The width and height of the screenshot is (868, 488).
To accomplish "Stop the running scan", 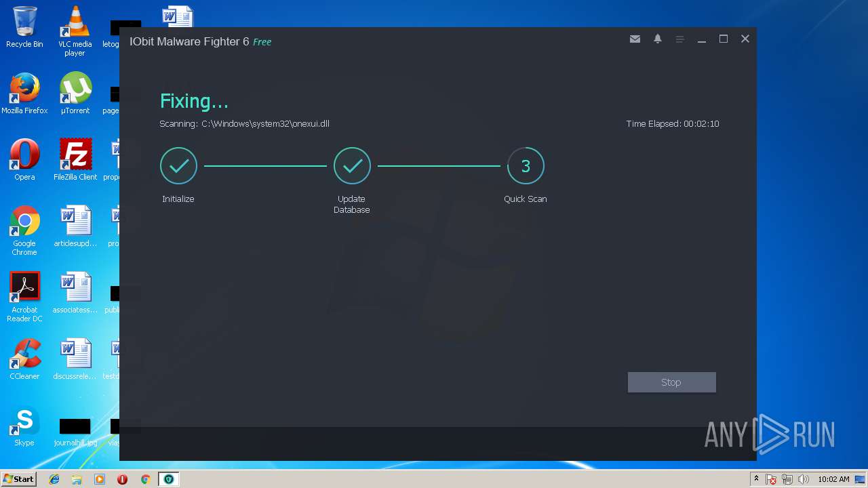I will (671, 382).
